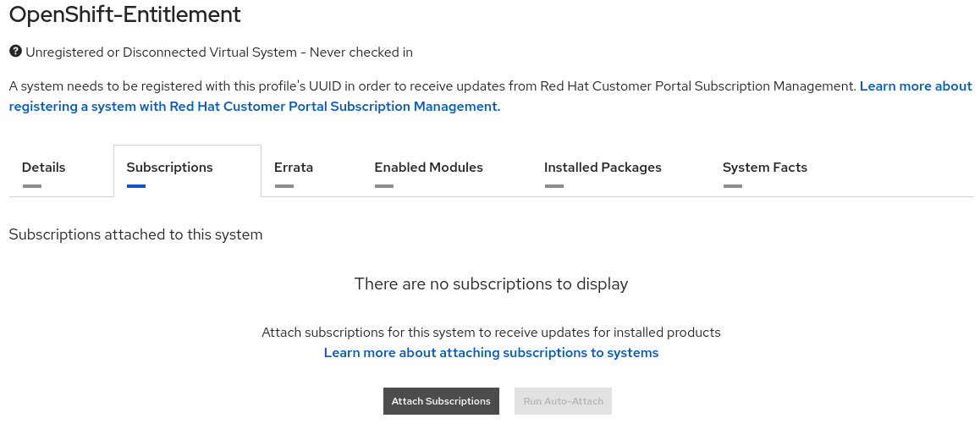Screen dimensions: 980x435
Task: Click the 'A system needs to be registered' description text
Action: click(423, 86)
